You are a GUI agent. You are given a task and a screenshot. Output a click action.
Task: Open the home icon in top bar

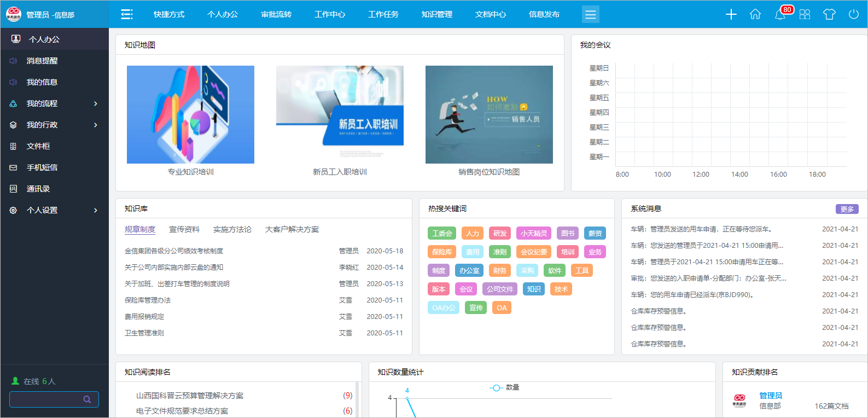point(755,14)
